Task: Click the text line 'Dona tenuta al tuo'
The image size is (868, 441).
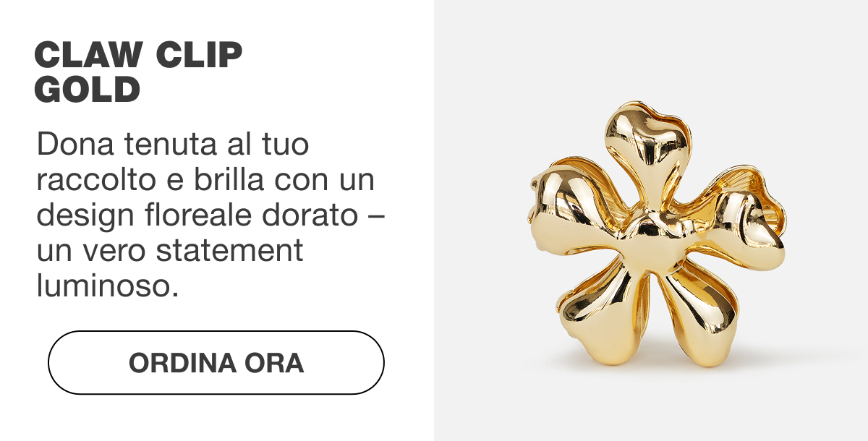Action: (x=173, y=144)
